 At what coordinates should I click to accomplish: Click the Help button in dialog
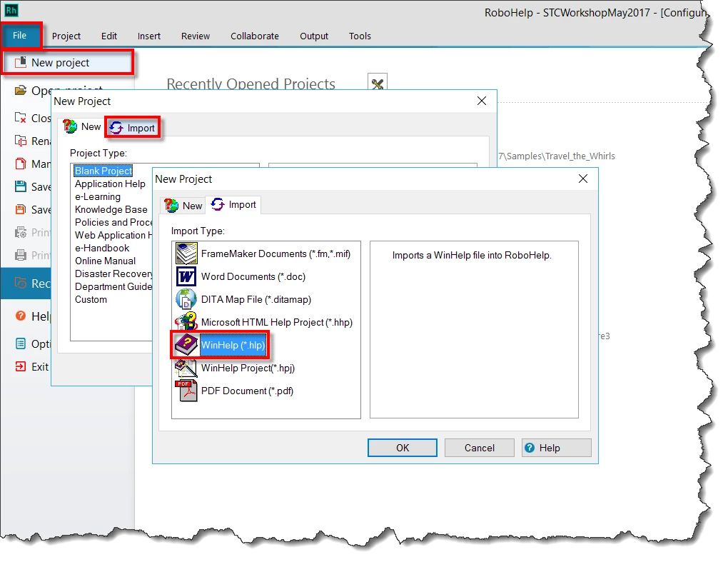click(556, 448)
